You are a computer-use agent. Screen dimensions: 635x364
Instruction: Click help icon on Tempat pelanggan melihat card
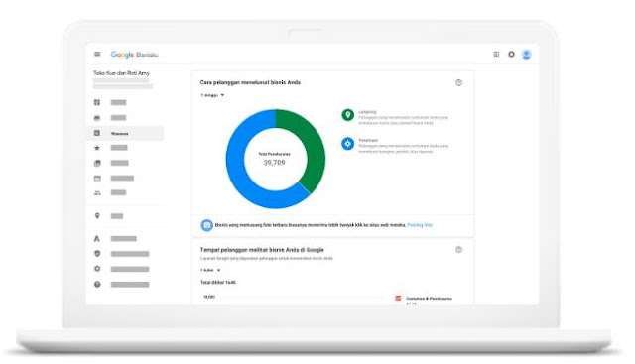[x=458, y=250]
